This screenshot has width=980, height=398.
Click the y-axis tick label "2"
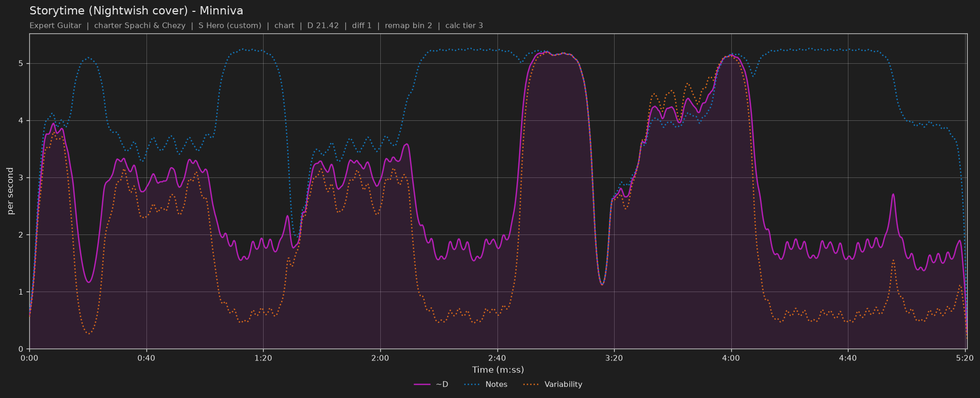tap(21, 235)
